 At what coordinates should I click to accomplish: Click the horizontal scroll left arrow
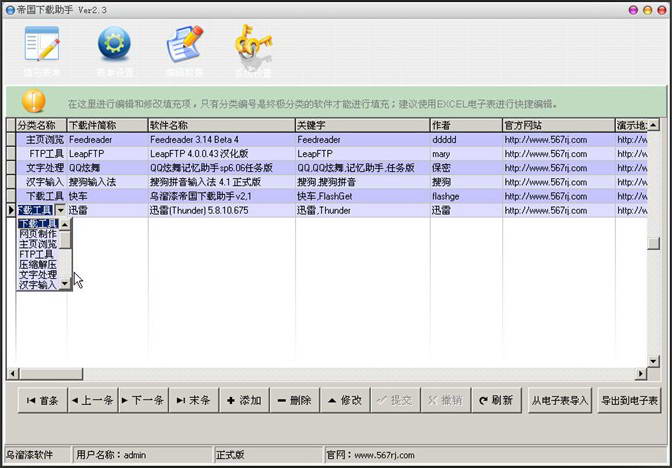point(12,374)
